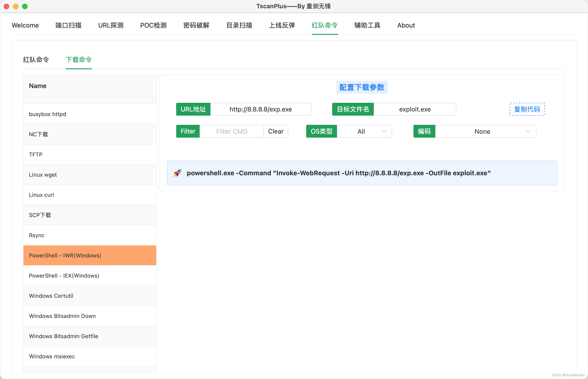The height and width of the screenshot is (379, 588).
Task: Switch to the 红队命令 sub-tab
Action: tap(36, 60)
